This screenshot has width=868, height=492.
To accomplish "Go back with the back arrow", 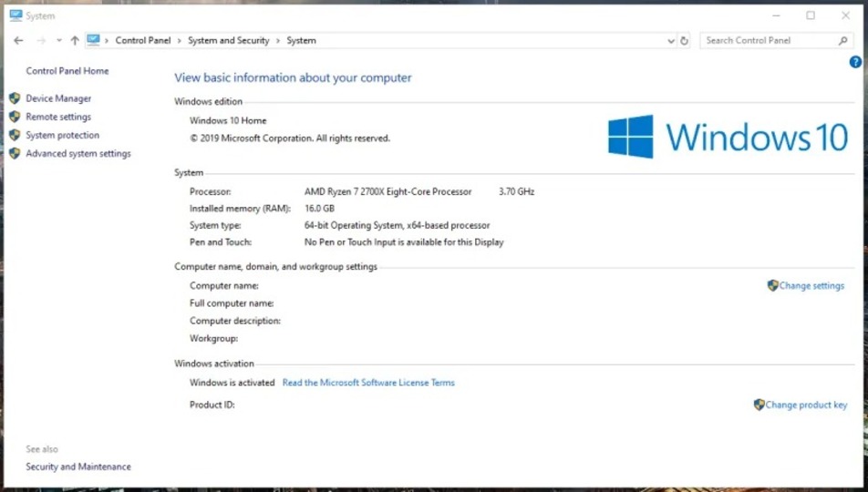I will [x=18, y=40].
